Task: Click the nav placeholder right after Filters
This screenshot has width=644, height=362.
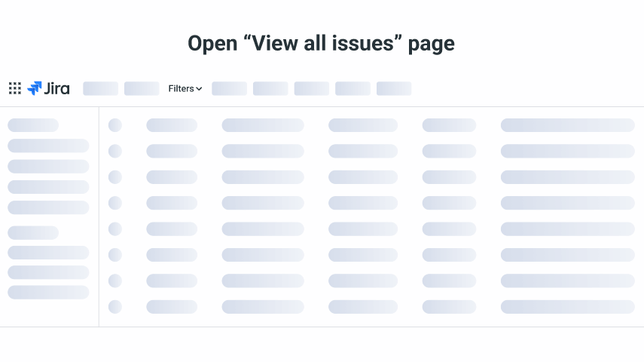Action: (229, 88)
